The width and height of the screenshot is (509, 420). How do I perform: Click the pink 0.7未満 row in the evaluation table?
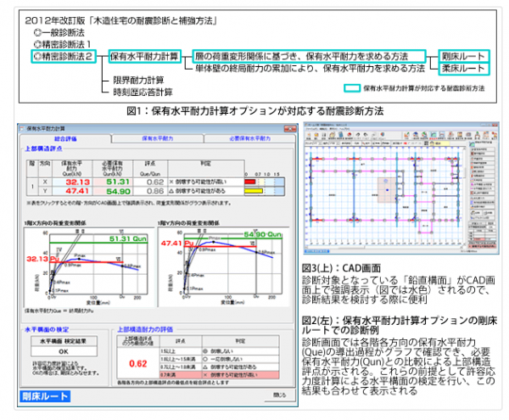click(x=219, y=375)
